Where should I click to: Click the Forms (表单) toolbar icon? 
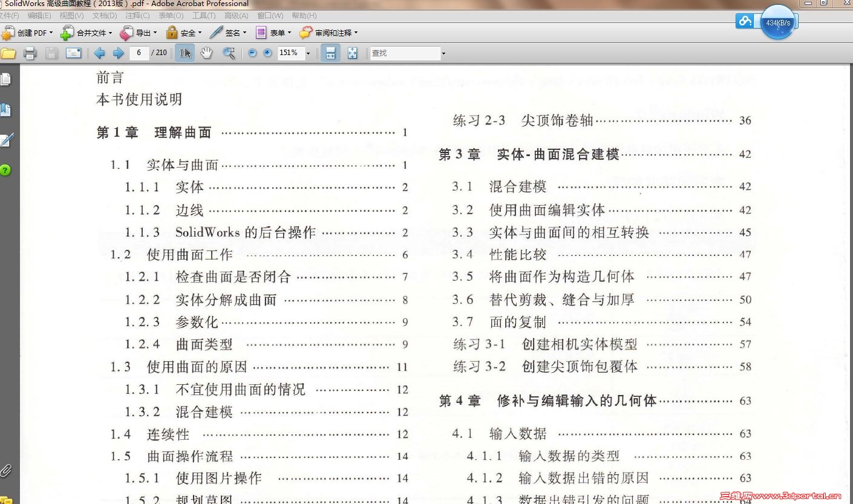261,33
